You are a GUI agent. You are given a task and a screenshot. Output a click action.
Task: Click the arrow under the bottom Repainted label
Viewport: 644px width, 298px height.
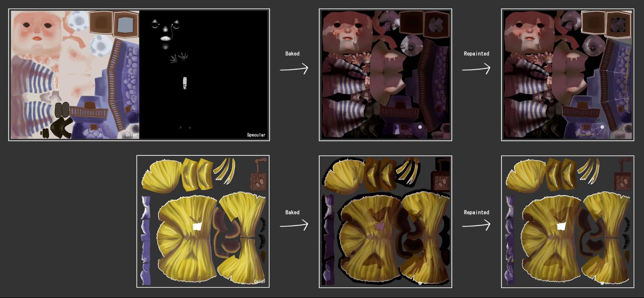click(x=476, y=225)
